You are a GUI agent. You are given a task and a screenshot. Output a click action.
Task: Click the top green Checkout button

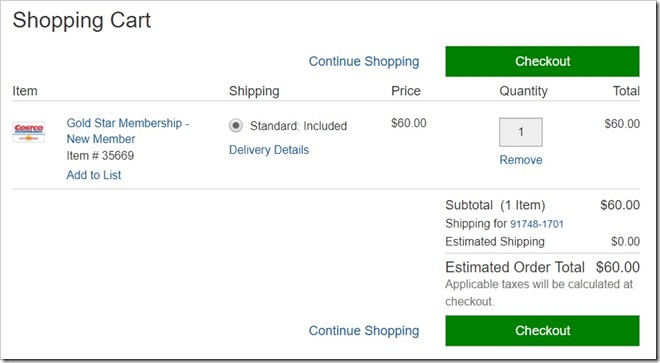point(542,61)
